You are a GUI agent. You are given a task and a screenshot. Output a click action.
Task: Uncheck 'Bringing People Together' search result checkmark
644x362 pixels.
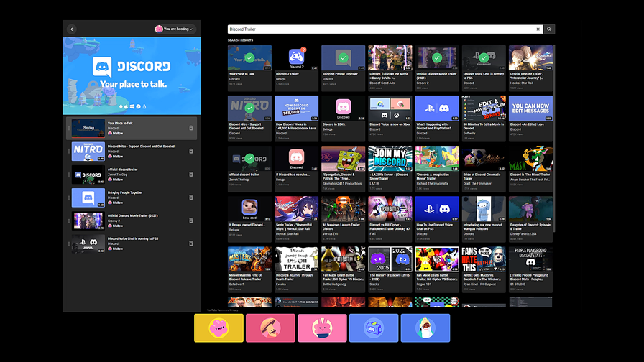tap(343, 58)
